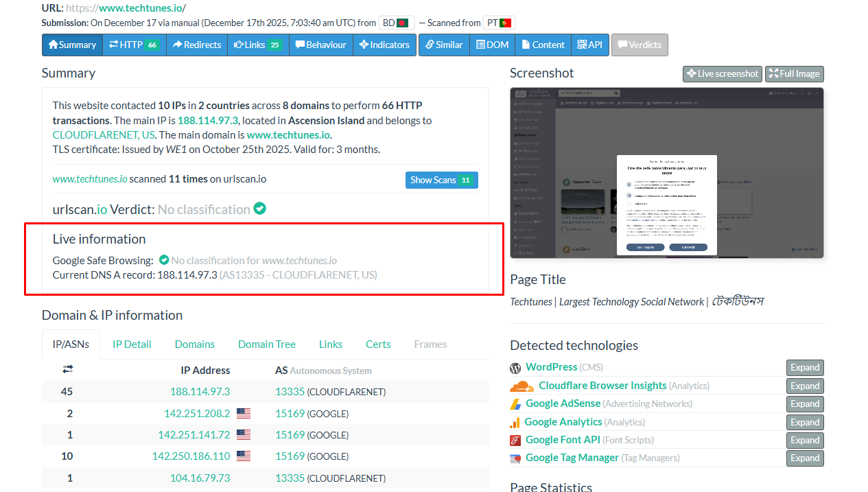868x492 pixels.
Task: Click the Google Safe Browsing check icon
Action: pyautogui.click(x=164, y=260)
